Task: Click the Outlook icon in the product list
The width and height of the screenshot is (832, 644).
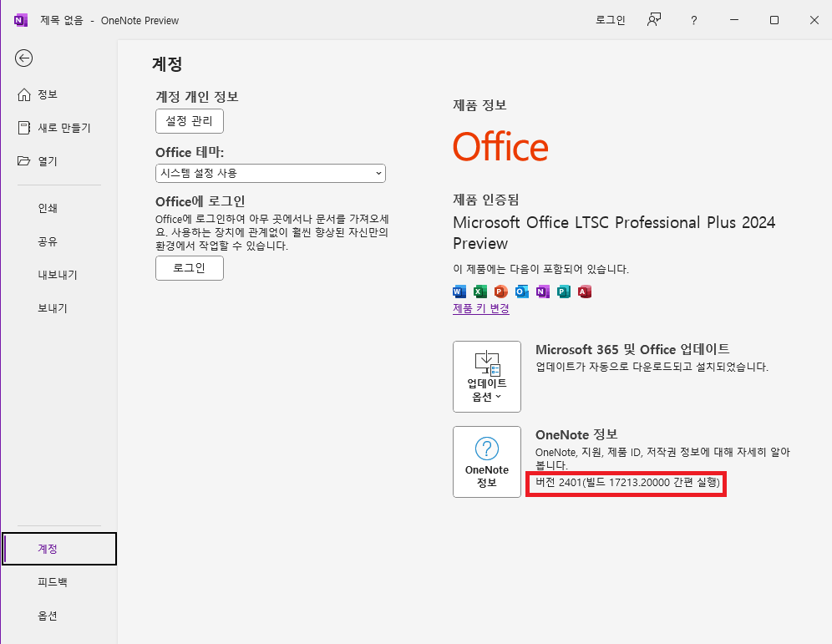Action: [522, 292]
